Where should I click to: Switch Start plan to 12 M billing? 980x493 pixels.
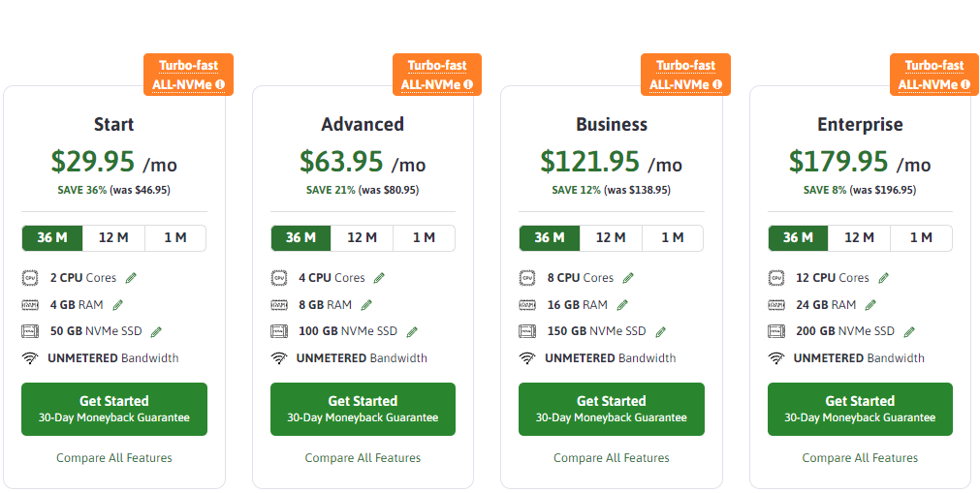pos(113,237)
